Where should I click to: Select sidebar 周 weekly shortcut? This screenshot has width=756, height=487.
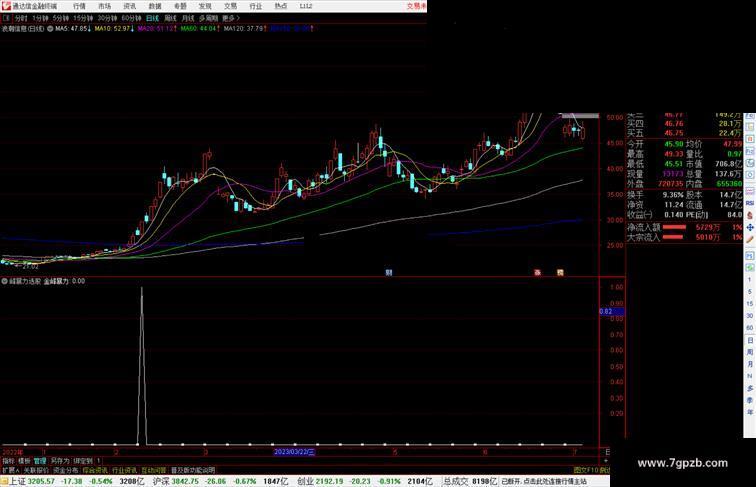point(750,352)
